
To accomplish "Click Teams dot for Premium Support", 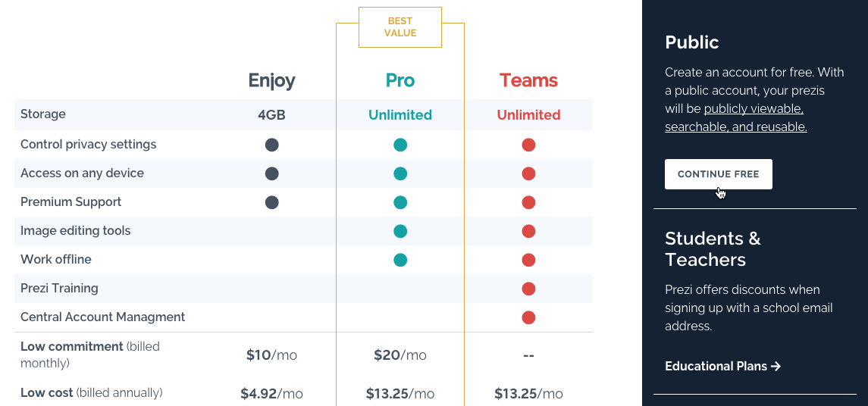I will pyautogui.click(x=529, y=202).
